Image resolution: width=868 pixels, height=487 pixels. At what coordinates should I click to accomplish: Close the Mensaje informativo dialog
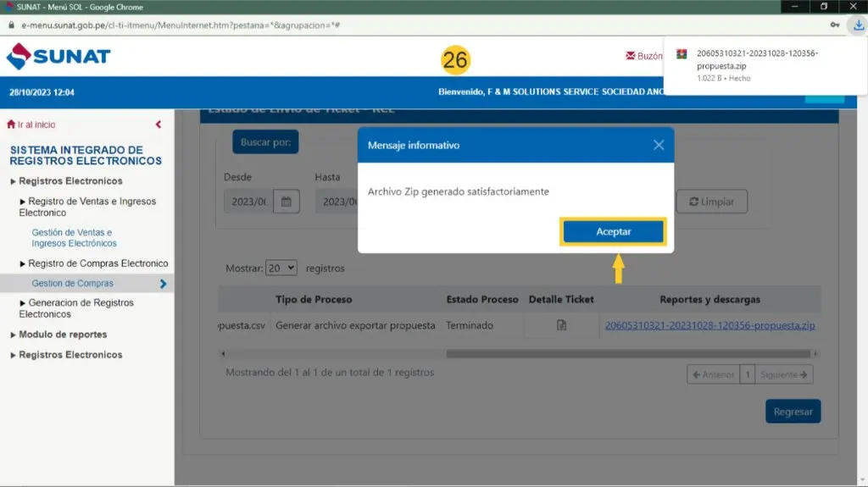coord(659,145)
